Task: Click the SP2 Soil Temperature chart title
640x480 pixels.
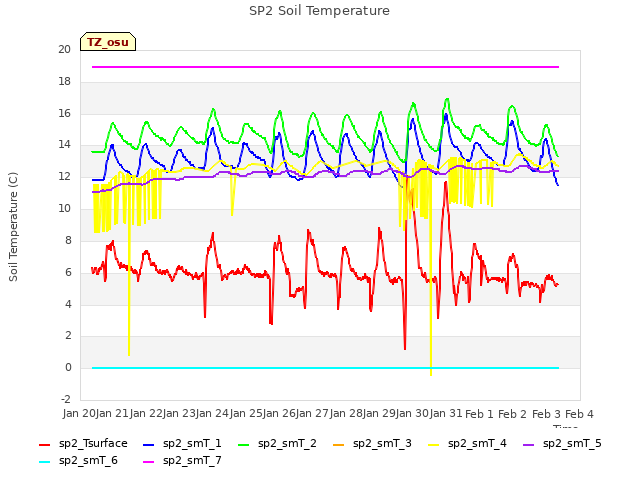Action: [320, 11]
